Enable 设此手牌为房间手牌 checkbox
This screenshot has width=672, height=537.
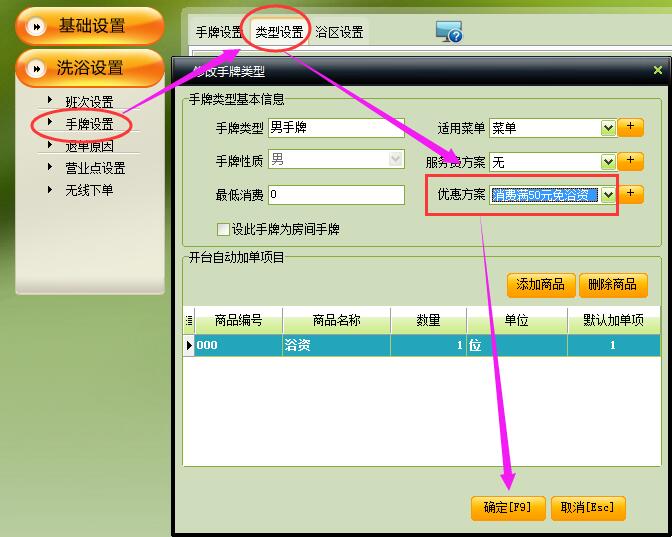point(224,229)
